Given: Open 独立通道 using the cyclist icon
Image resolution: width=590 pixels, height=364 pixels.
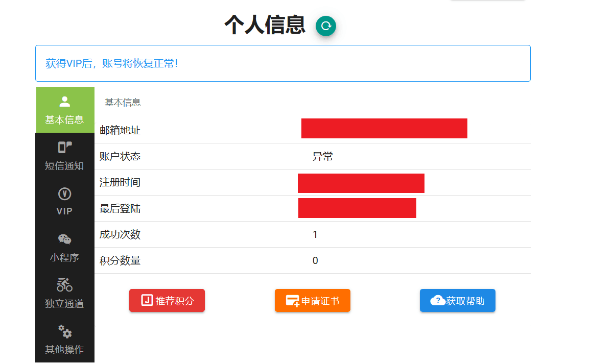Looking at the screenshot, I should (x=65, y=285).
